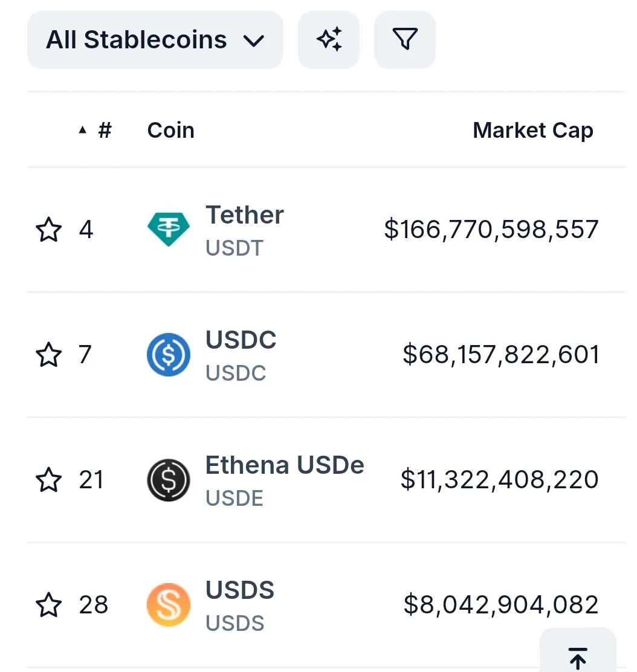Screen dimensions: 637x672
Task: Click the Coin column header
Action: [x=170, y=130]
